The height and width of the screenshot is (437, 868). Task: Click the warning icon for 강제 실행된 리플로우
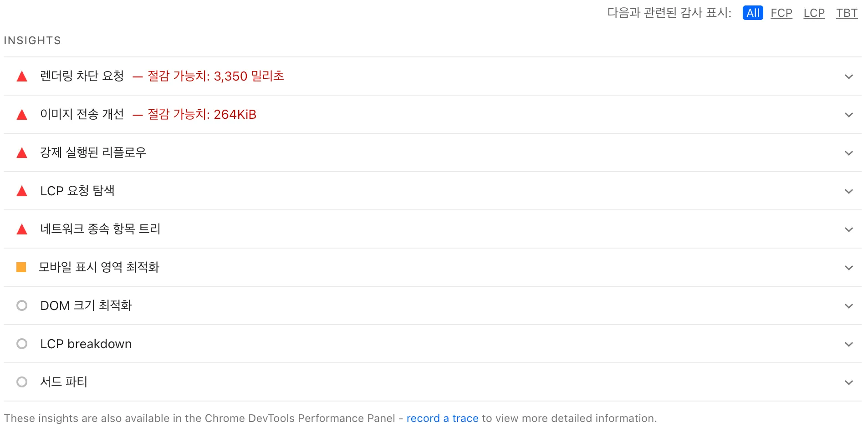[22, 152]
